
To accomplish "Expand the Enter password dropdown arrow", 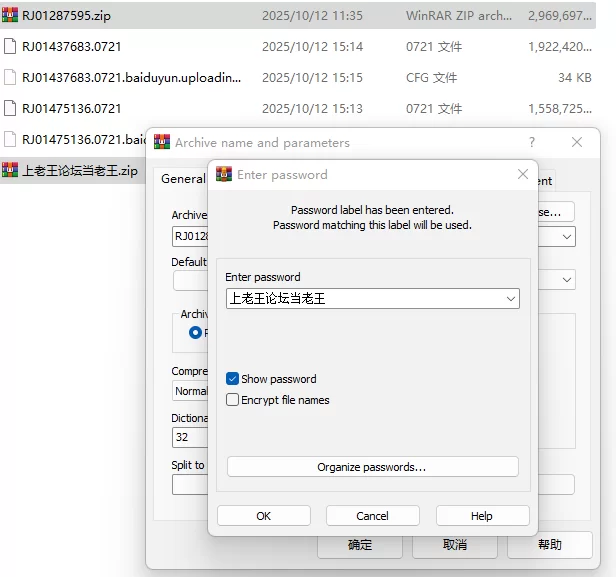I will pyautogui.click(x=511, y=298).
